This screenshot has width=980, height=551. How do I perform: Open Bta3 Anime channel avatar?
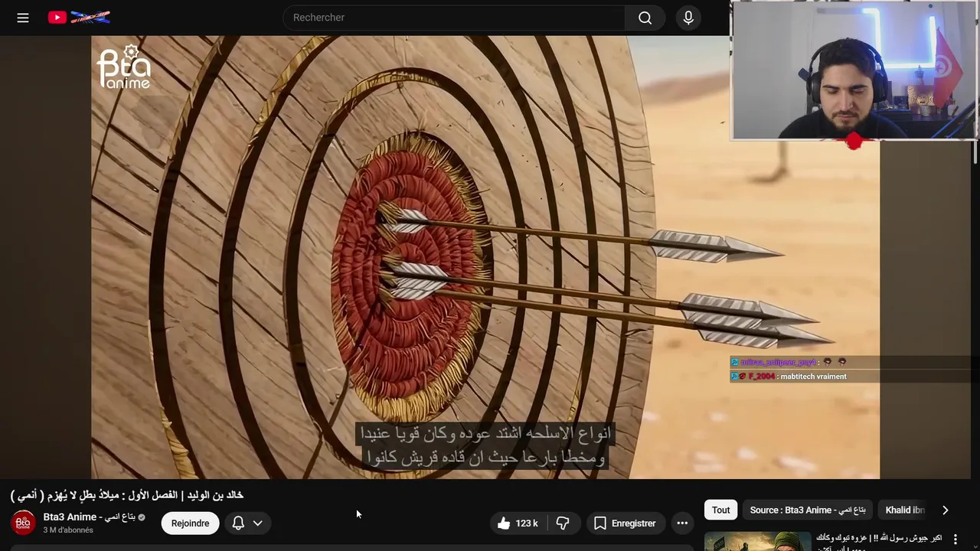tap(23, 523)
